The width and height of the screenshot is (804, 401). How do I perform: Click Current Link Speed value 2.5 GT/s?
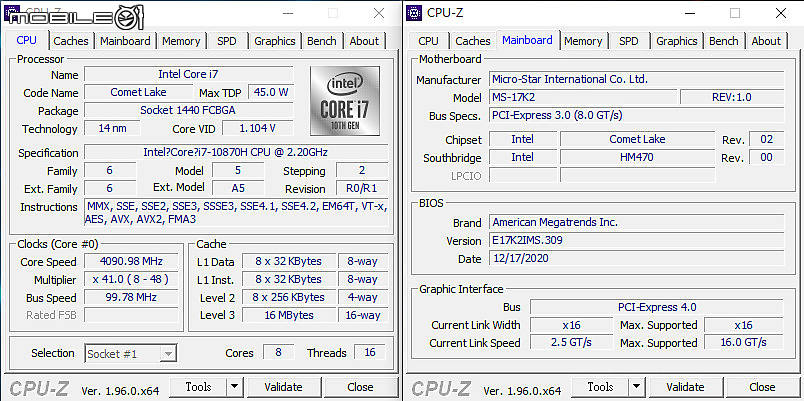tap(571, 342)
